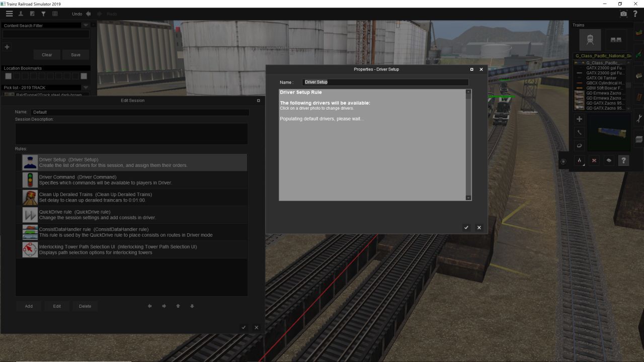This screenshot has height=362, width=644.
Task: Confirm Driver Setup properties with checkmark
Action: [x=466, y=228]
